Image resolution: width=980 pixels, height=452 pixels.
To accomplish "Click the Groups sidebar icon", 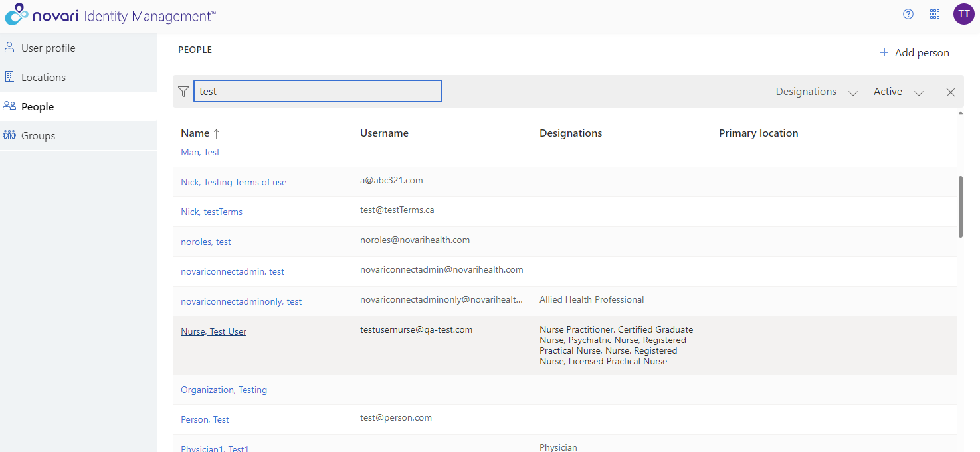I will pos(9,135).
